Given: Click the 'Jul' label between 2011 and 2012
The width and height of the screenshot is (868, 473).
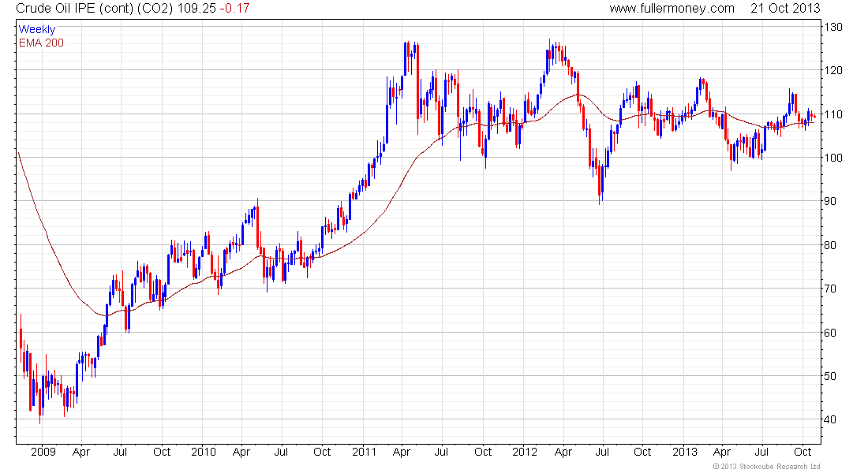Looking at the screenshot, I should click(x=441, y=452).
